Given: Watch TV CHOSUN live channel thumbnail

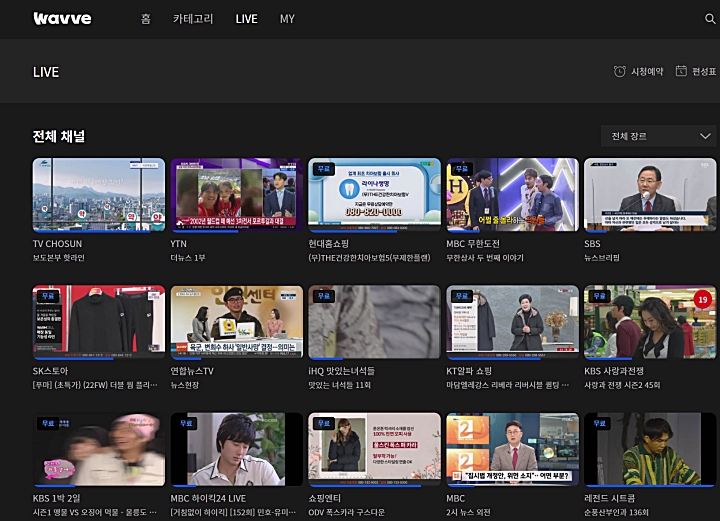Looking at the screenshot, I should pyautogui.click(x=99, y=195).
